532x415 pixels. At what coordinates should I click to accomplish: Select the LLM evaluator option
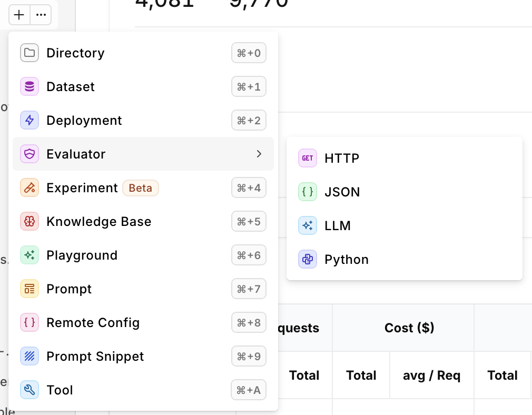[337, 226]
